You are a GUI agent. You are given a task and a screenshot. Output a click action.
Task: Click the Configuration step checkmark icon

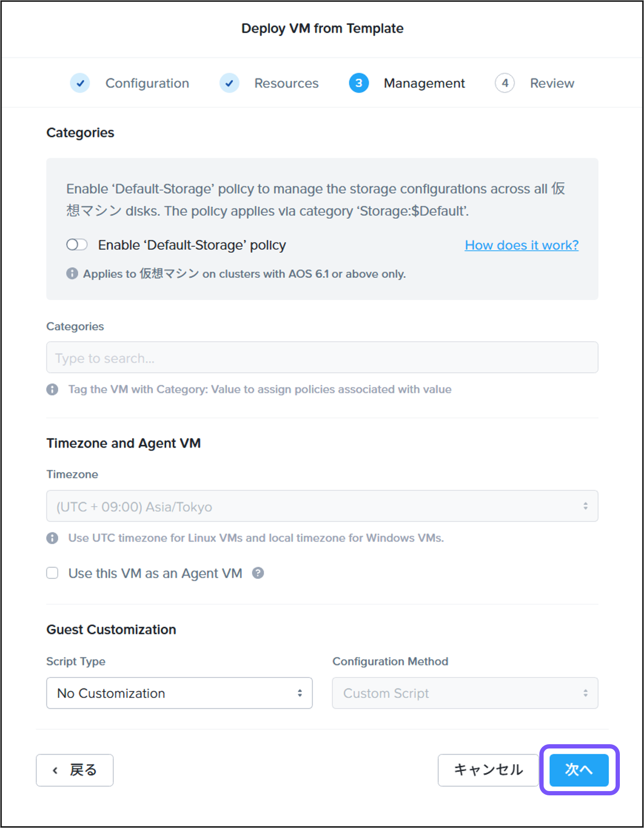click(80, 83)
